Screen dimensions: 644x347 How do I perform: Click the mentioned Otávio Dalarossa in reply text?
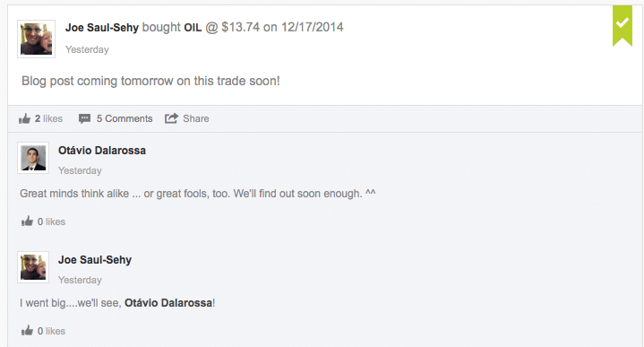[168, 303]
